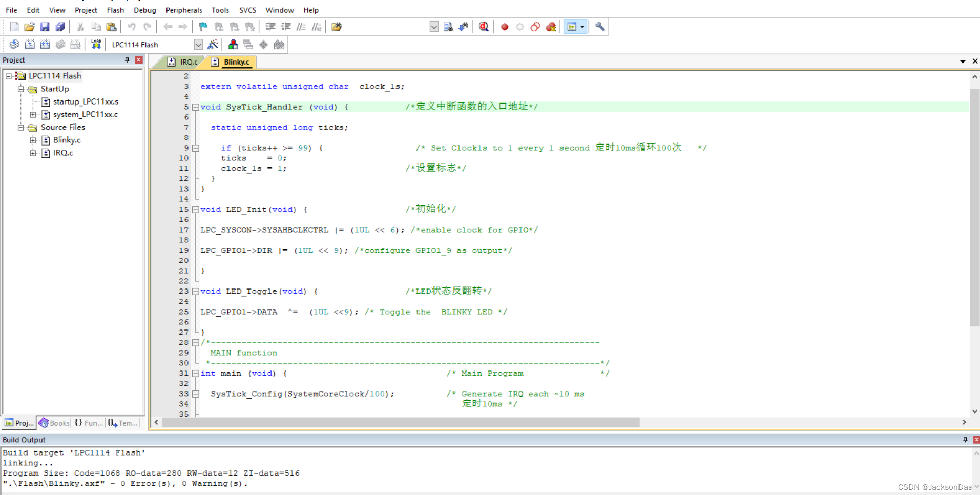Expand the Blinky.c tree node
980x495 pixels.
pos(33,140)
